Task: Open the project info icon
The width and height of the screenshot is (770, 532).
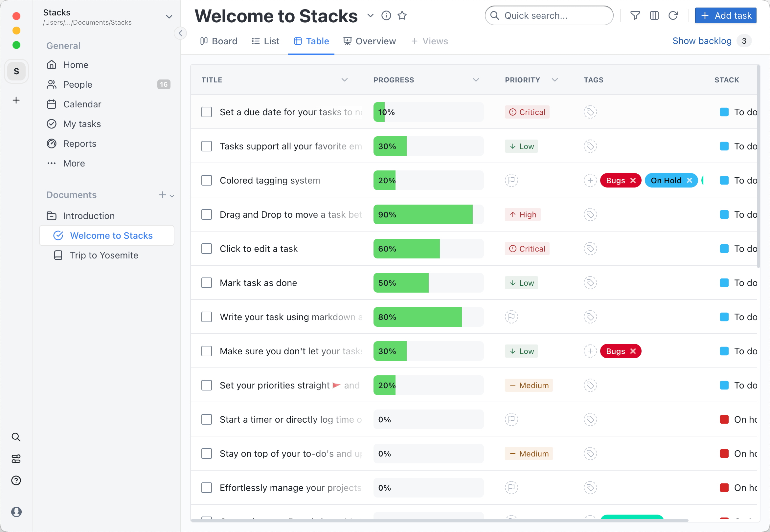Action: pyautogui.click(x=386, y=15)
